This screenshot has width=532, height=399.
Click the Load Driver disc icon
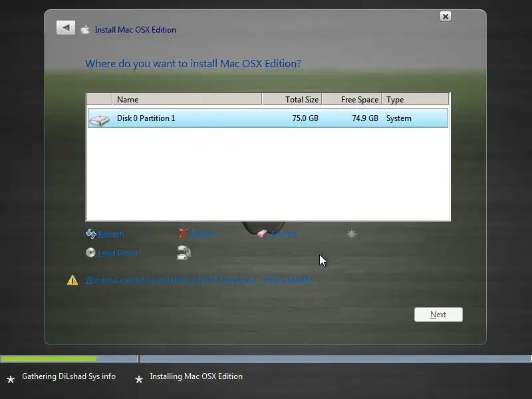pyautogui.click(x=90, y=253)
